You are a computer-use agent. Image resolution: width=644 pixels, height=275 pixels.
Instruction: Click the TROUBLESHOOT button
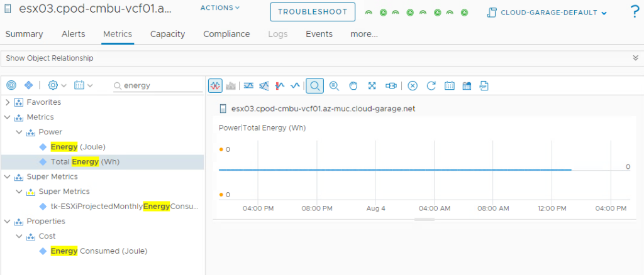[313, 12]
